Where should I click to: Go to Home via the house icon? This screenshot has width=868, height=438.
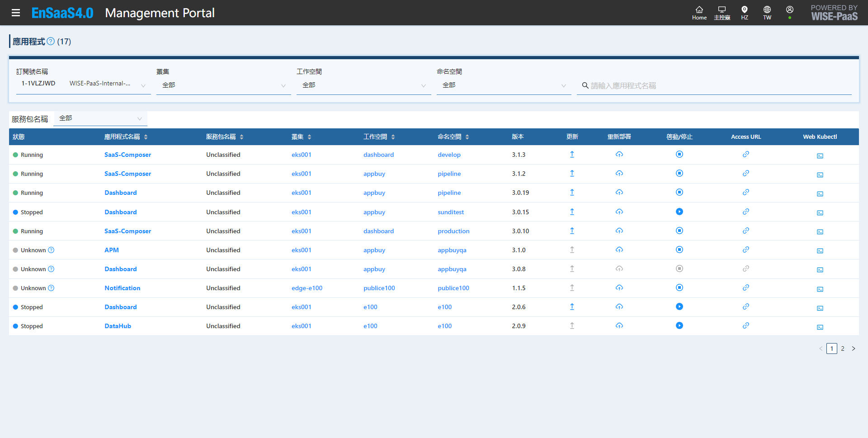point(699,13)
